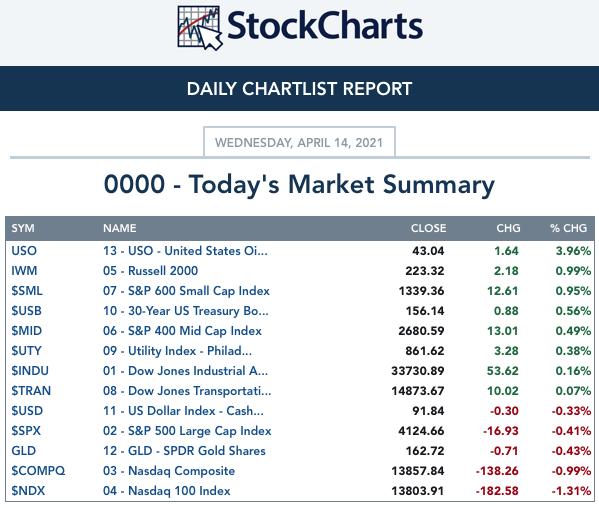Click Dow Jones Industrial Average name
This screenshot has width=599, height=508.
pyautogui.click(x=185, y=371)
